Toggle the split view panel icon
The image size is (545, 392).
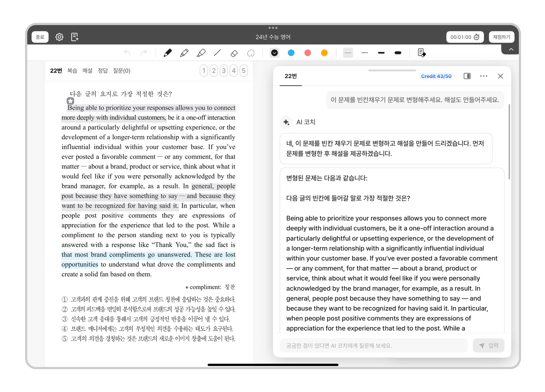(467, 76)
